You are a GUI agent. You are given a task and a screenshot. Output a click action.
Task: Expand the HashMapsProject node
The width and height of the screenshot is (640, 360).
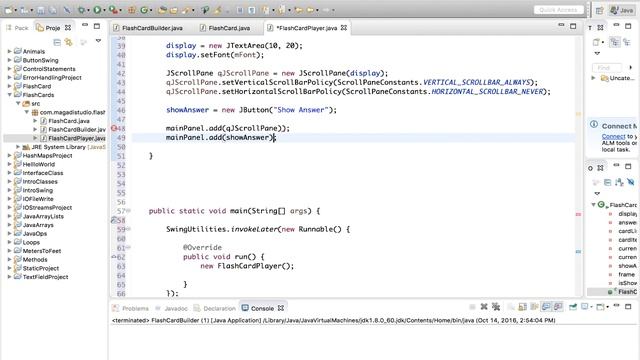pos(9,156)
